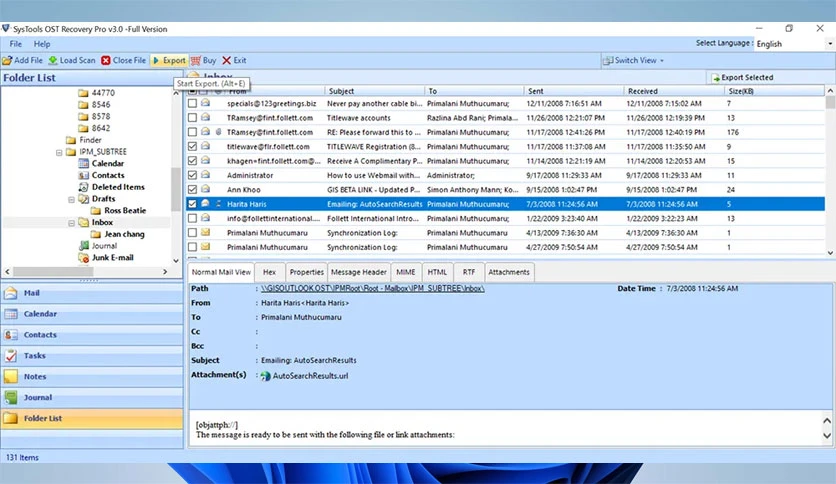Open the Journal navigation pane
Screen dimensions: 836x484
92,398
